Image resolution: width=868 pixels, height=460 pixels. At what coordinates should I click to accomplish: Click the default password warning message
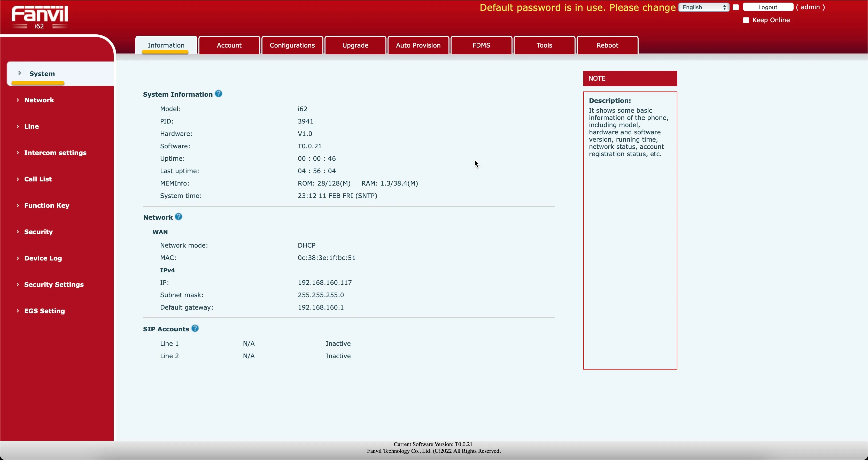(x=578, y=7)
